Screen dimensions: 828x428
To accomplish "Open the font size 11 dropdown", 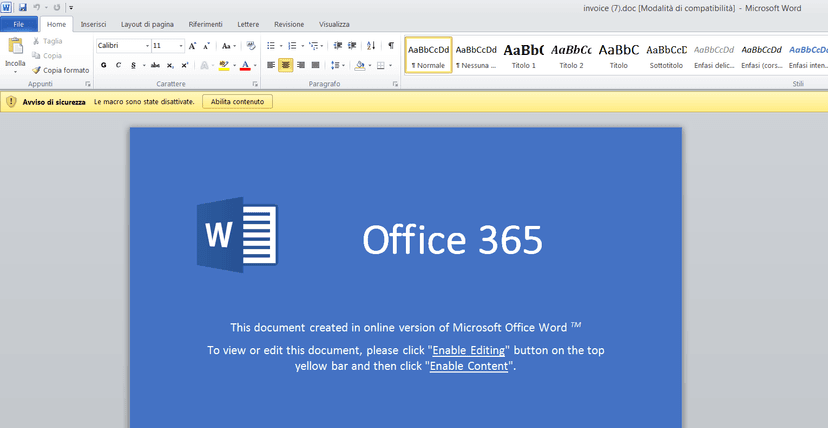I will click(181, 46).
